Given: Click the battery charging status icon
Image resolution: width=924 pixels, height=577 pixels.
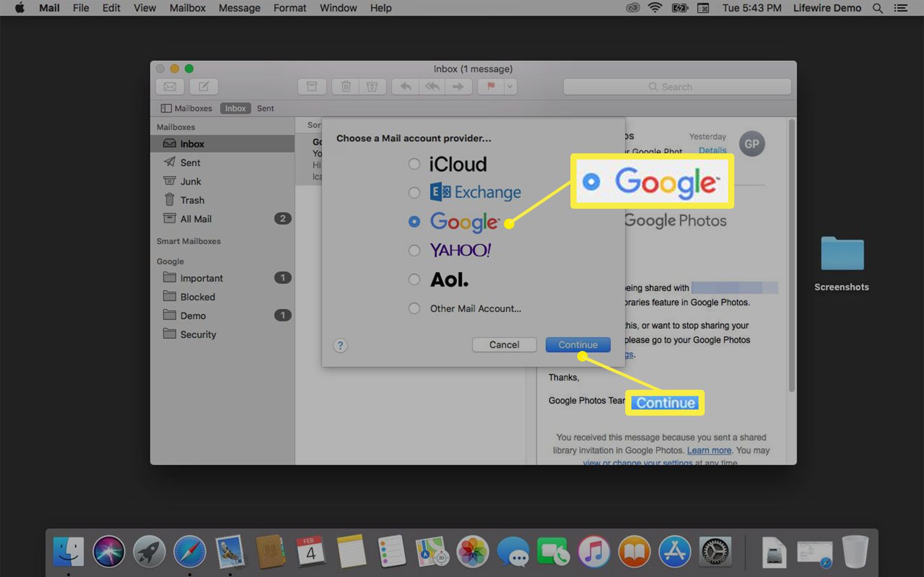Looking at the screenshot, I should point(679,8).
